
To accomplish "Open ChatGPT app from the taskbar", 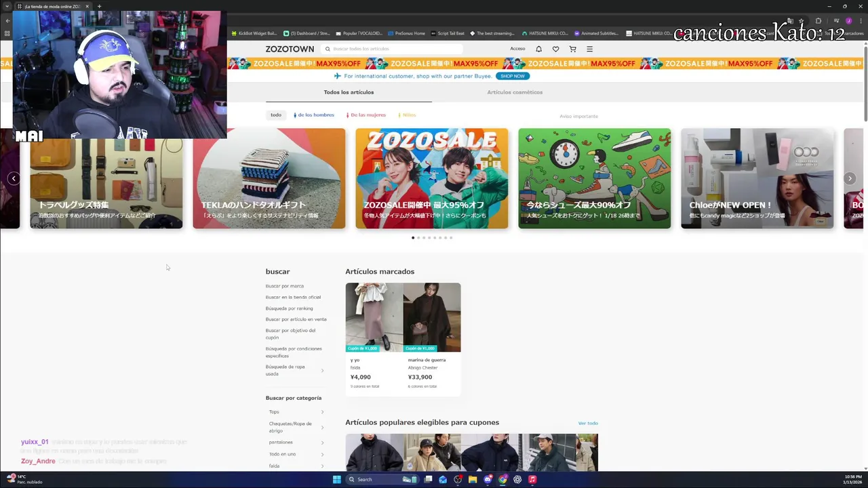I will (517, 479).
